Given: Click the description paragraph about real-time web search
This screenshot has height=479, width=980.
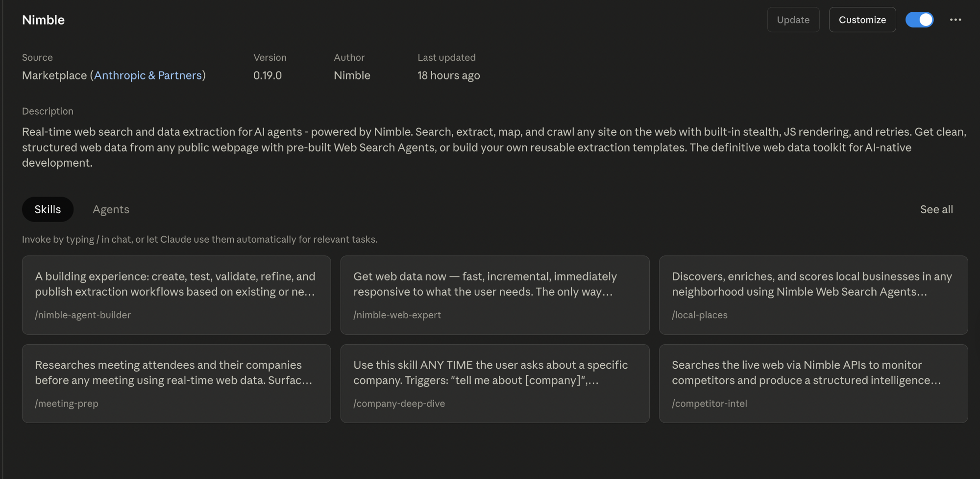Looking at the screenshot, I should point(494,147).
